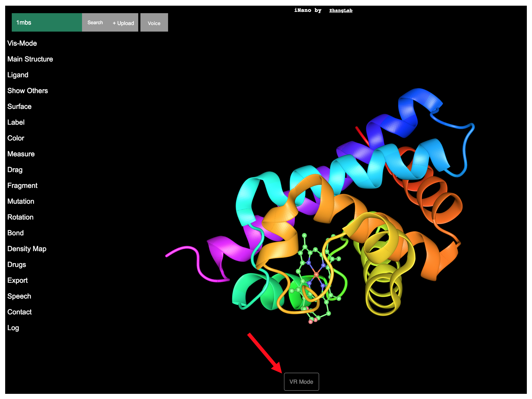Screen dimensions: 532x399
Task: Click the + Upload button
Action: pos(123,23)
